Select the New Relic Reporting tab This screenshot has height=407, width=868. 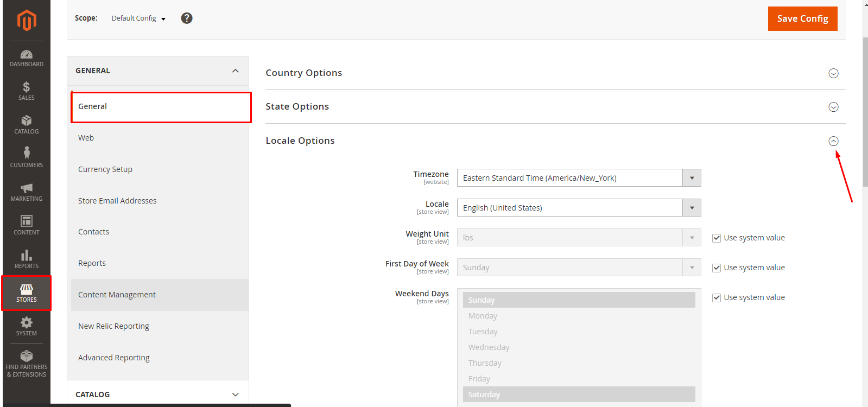click(x=160, y=326)
